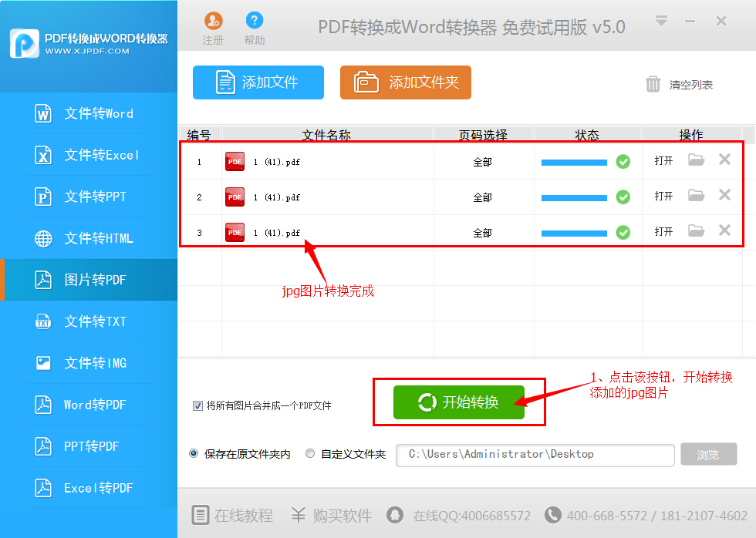Select 文件转Word in sidebar
This screenshot has width=756, height=538.
click(x=89, y=113)
